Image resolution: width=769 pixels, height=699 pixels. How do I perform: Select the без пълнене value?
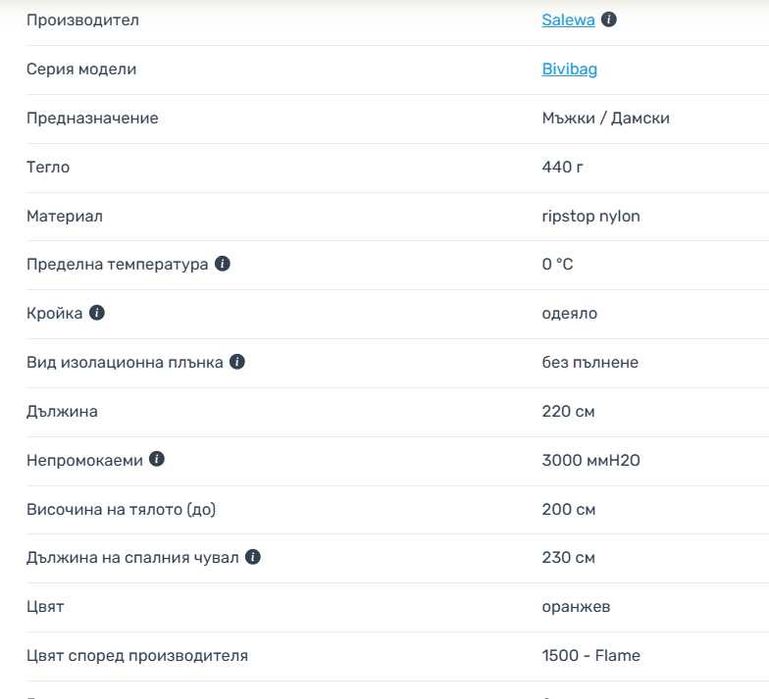(589, 362)
